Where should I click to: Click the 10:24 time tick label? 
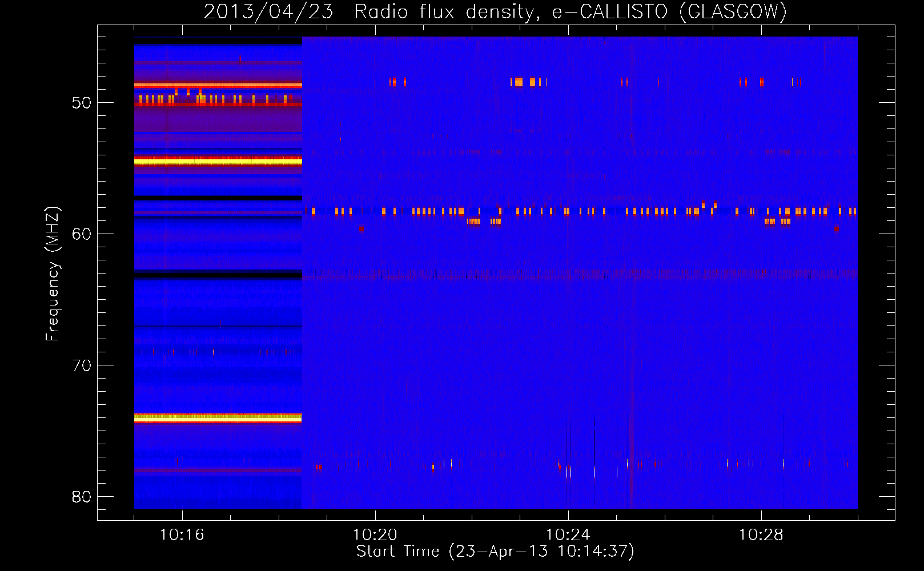point(568,535)
